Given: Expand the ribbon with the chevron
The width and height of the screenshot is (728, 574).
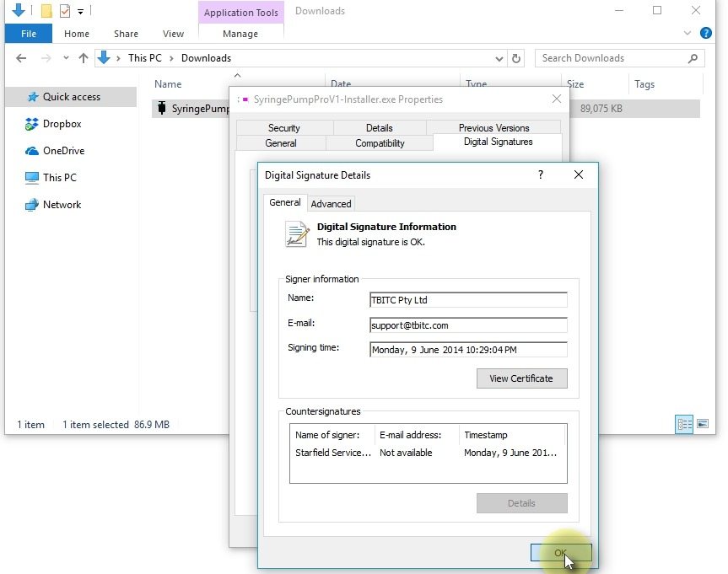Looking at the screenshot, I should [688, 33].
